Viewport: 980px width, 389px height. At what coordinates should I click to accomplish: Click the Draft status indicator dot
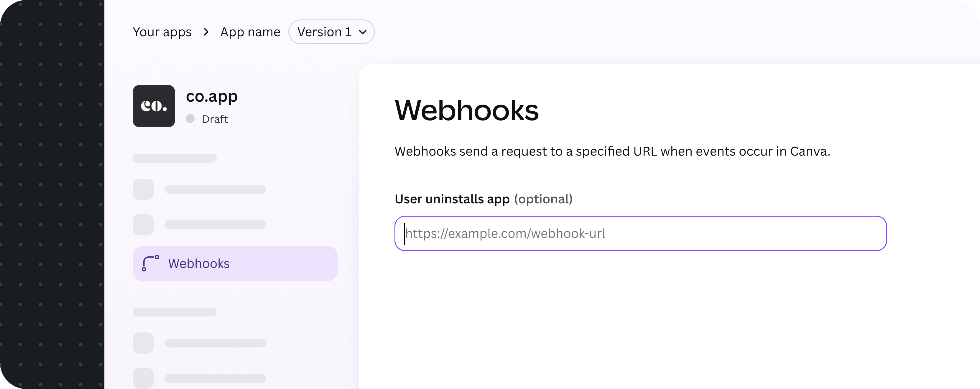pyautogui.click(x=190, y=119)
